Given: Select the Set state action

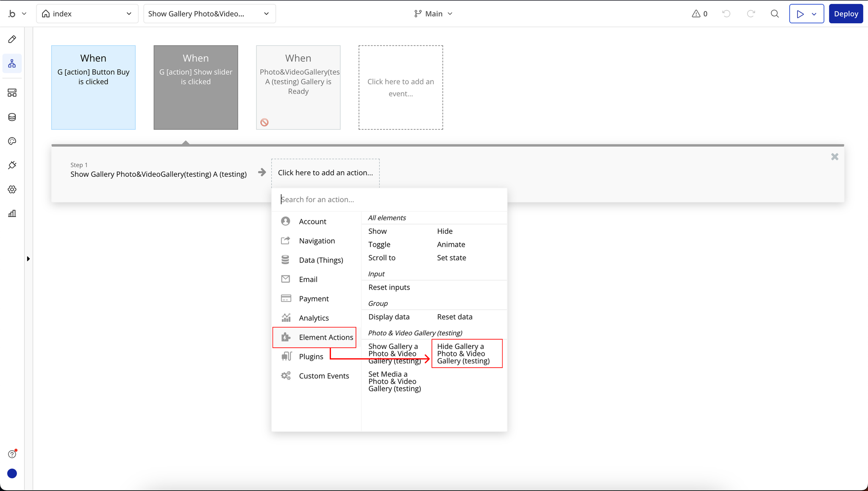Looking at the screenshot, I should coord(451,258).
